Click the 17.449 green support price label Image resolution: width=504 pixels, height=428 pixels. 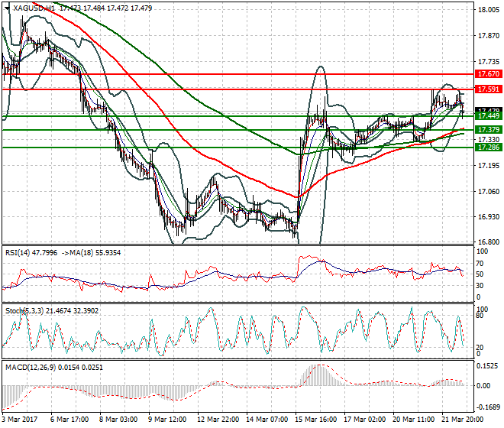pos(488,116)
